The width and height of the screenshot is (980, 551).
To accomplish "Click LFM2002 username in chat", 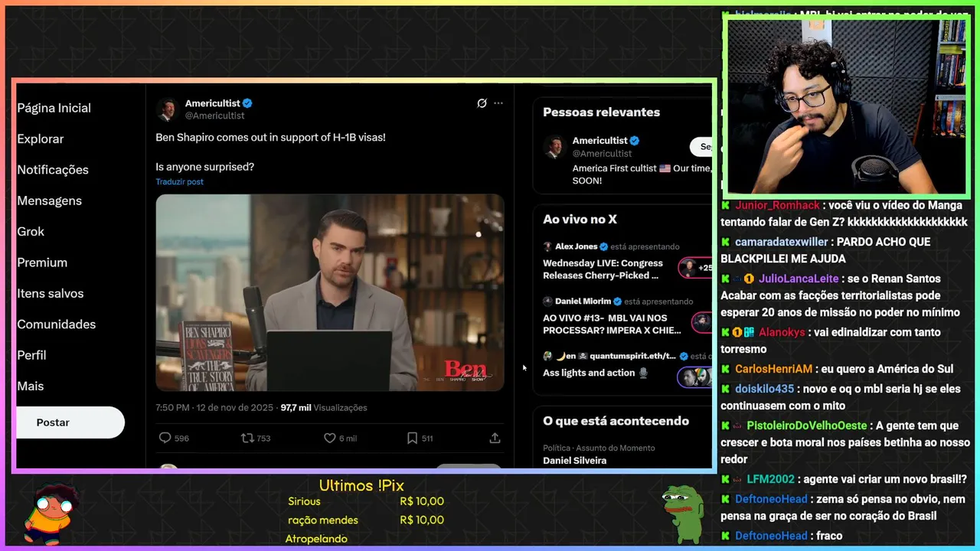I will (x=771, y=479).
